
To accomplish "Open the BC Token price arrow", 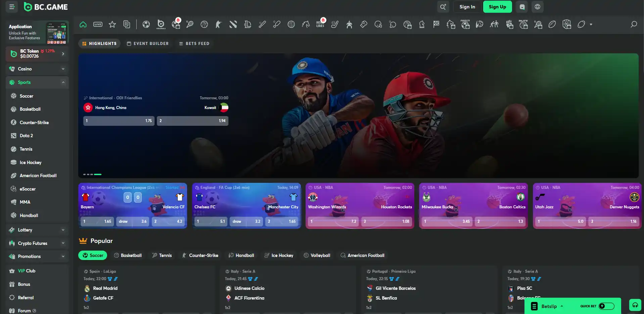I will [63, 54].
